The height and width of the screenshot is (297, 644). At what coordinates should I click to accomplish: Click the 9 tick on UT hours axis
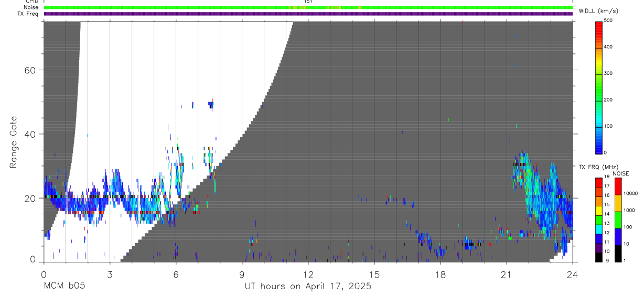pos(242,274)
